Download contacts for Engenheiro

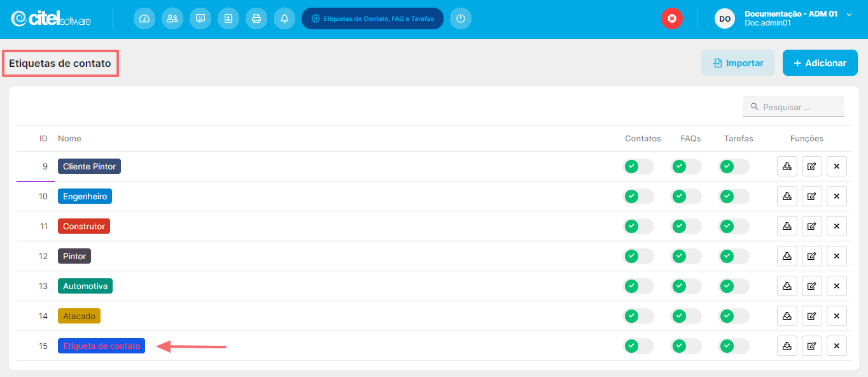(x=787, y=196)
